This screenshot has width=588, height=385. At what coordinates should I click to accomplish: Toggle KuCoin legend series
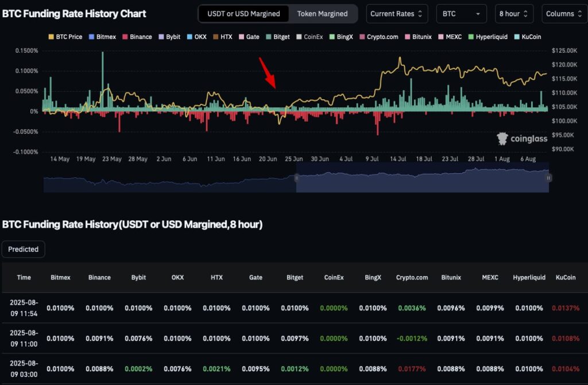528,37
